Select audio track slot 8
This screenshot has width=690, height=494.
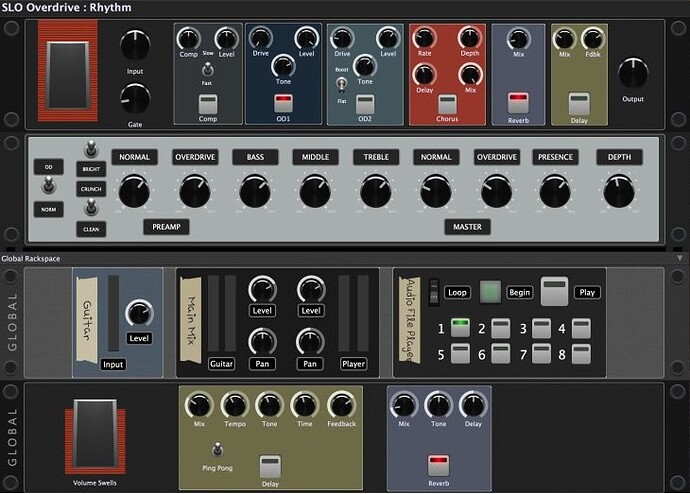point(581,354)
